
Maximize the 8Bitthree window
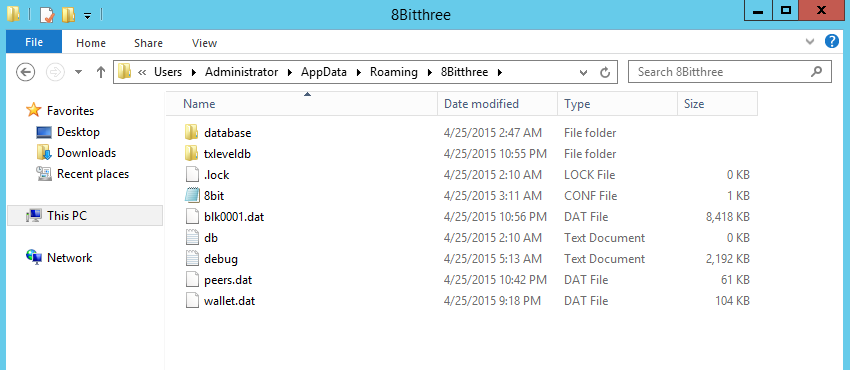[x=785, y=10]
